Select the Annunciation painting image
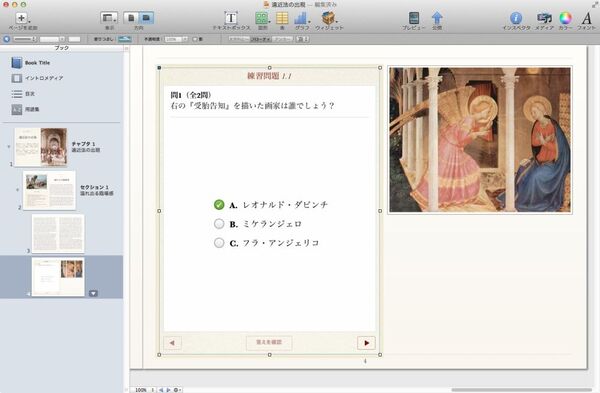This screenshot has height=393, width=600. point(480,140)
